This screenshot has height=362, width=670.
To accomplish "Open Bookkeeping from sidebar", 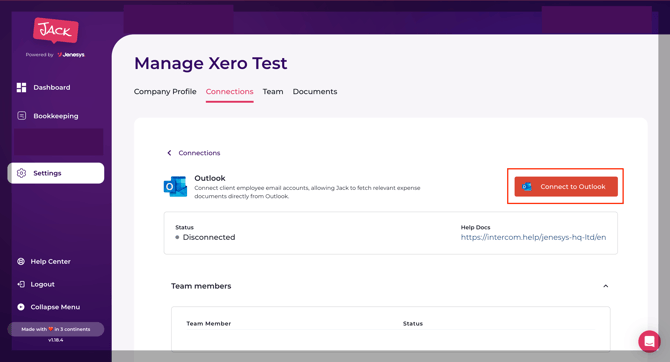I will point(56,116).
